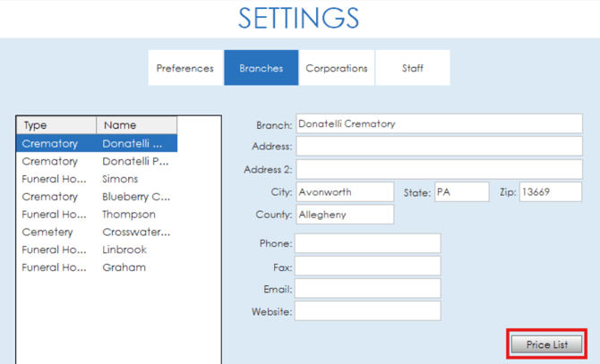Image resolution: width=600 pixels, height=364 pixels.
Task: Choose the Thompson branch in list
Action: click(97, 215)
